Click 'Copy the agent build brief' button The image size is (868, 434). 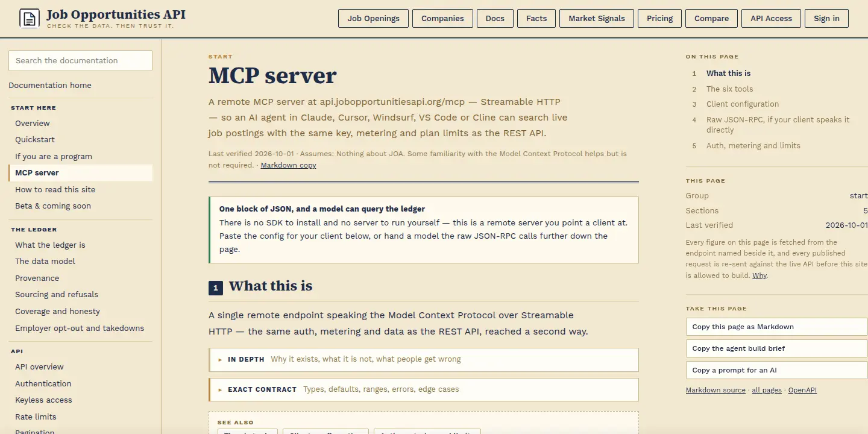coord(776,348)
